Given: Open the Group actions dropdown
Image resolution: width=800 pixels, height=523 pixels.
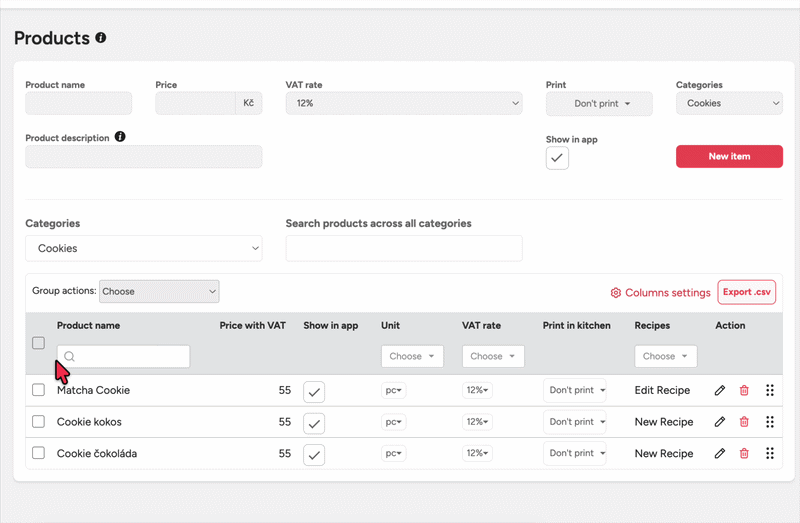Looking at the screenshot, I should (159, 292).
